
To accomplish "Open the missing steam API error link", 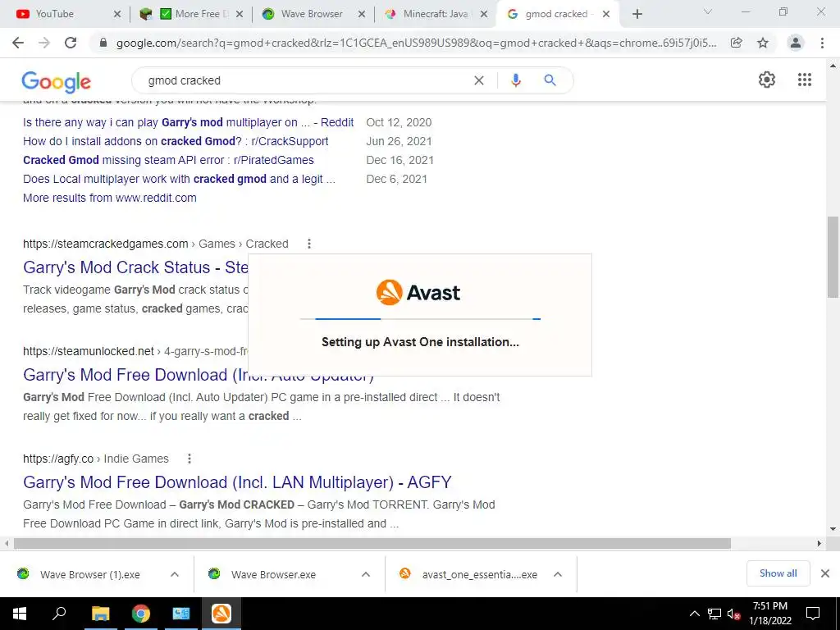I will [168, 160].
